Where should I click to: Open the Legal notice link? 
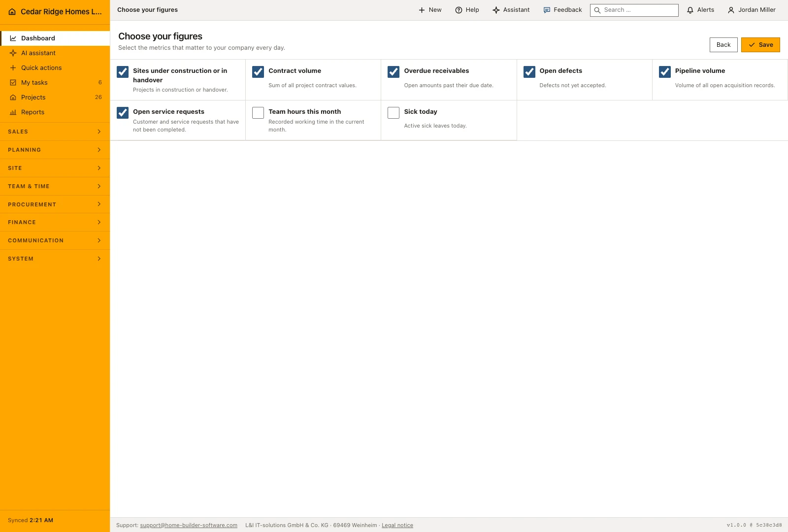tap(397, 526)
